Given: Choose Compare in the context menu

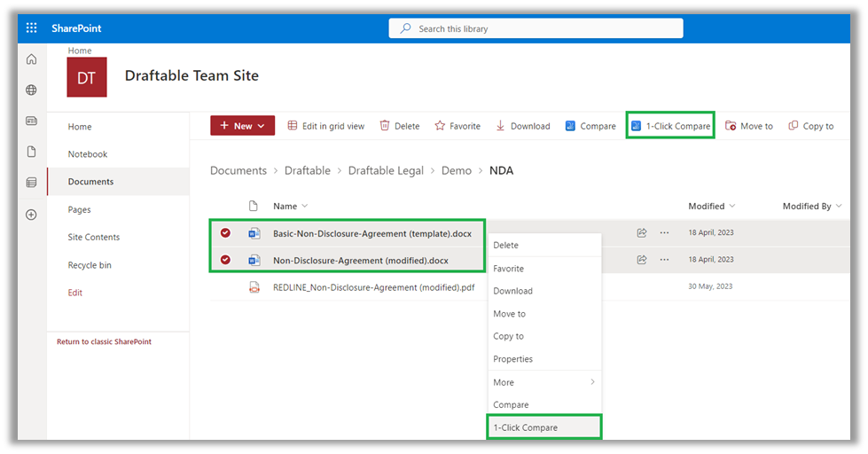Looking at the screenshot, I should point(544,404).
